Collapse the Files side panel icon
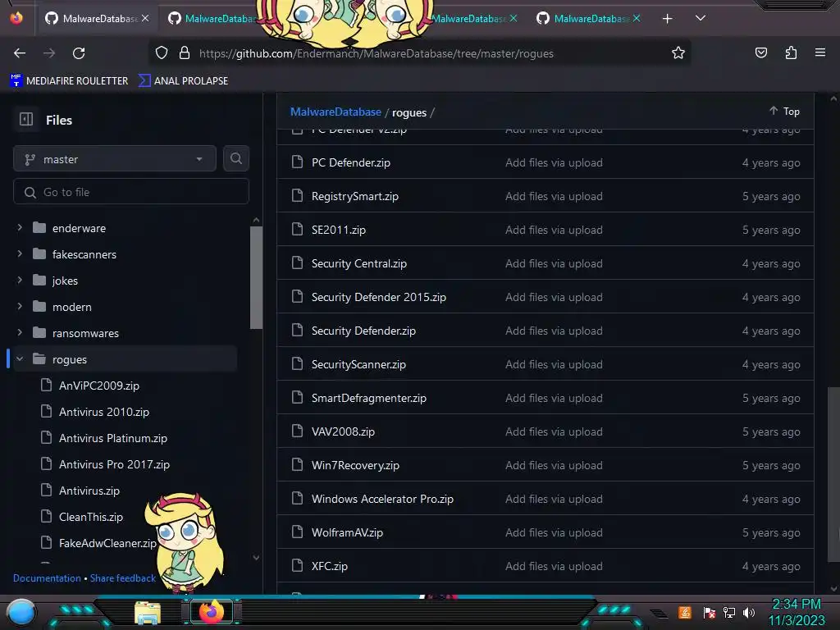The image size is (840, 630). 26,120
